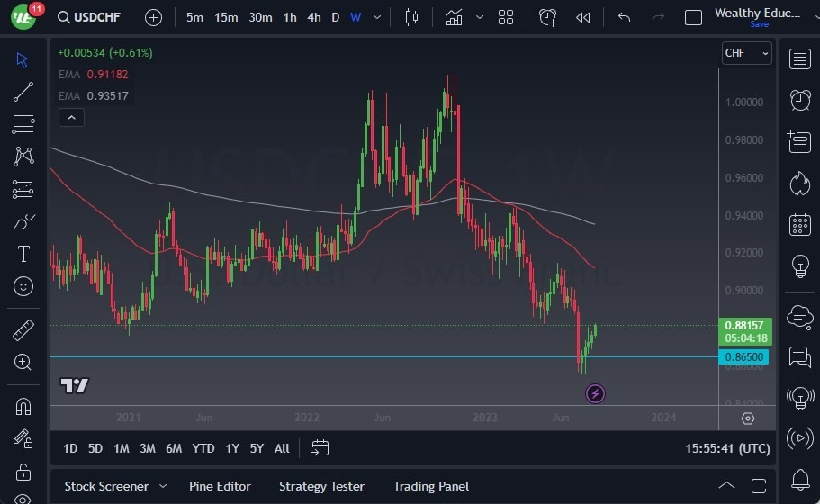Viewport: 820px width, 504px height.
Task: Open the public chats cloud panel
Action: coord(799,317)
